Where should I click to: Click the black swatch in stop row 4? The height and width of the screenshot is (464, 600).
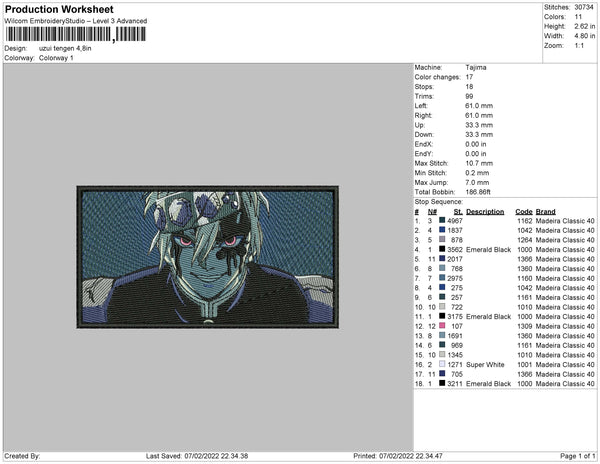tap(442, 249)
